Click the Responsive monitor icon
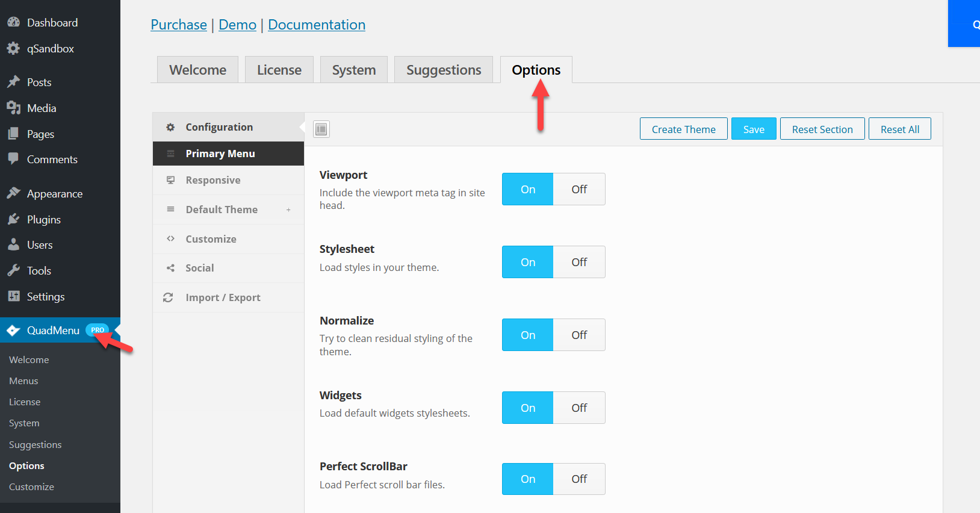980x513 pixels. (170, 180)
